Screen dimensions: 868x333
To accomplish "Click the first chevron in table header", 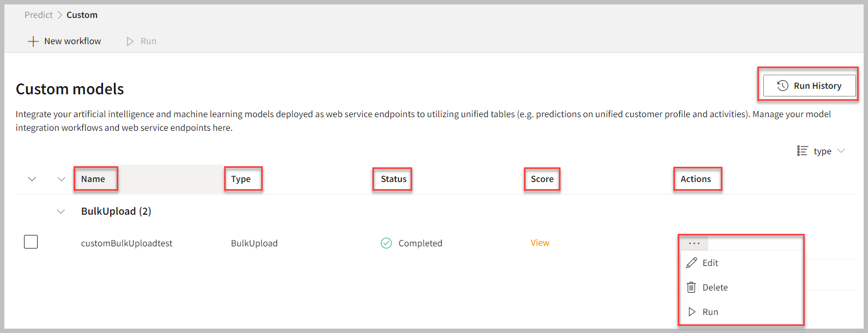I will coord(32,179).
